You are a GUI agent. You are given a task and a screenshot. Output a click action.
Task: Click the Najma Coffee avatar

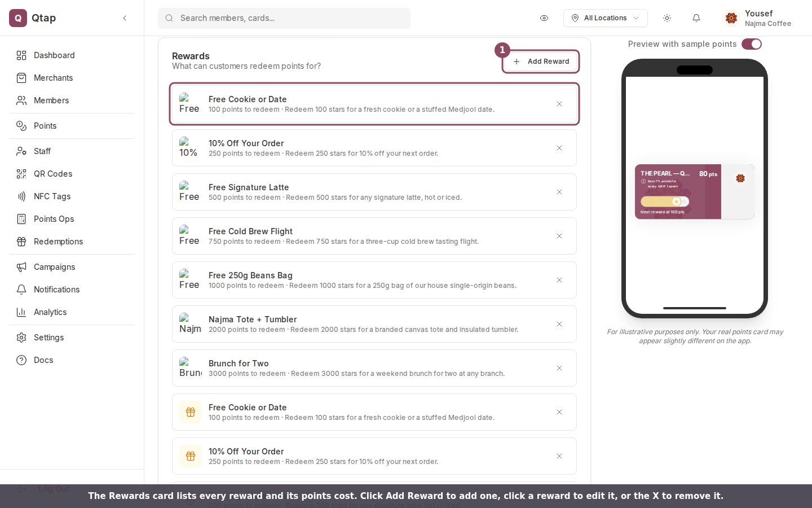point(731,18)
